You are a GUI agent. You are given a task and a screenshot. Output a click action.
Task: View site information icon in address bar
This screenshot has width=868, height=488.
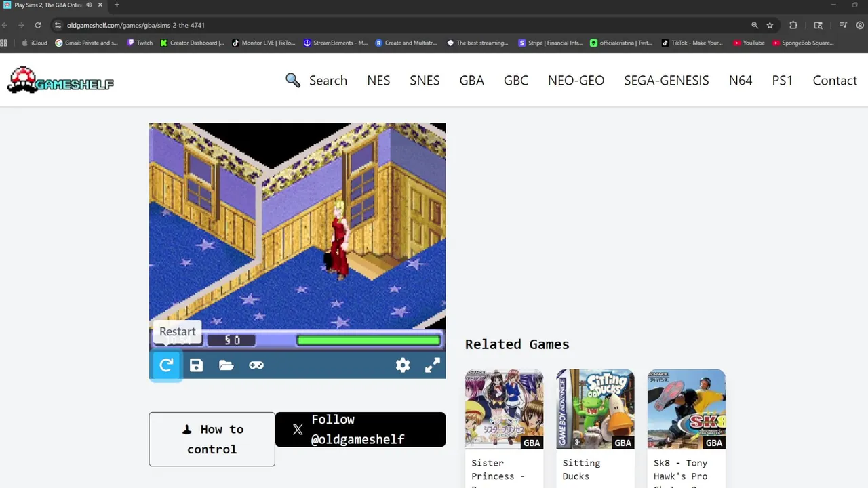58,25
